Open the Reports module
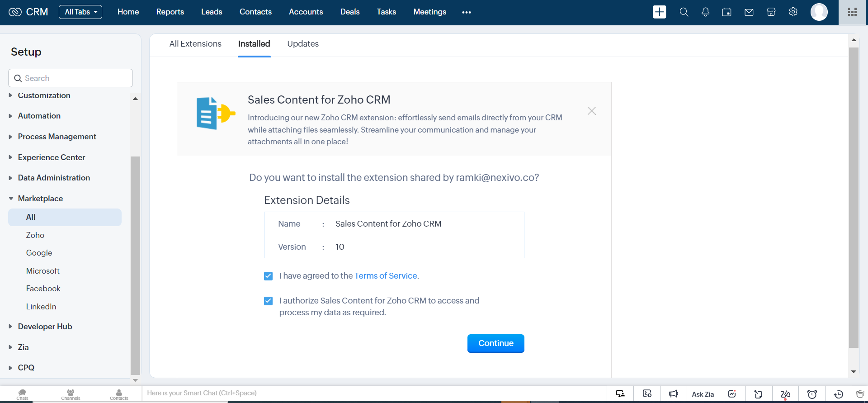The image size is (868, 403). (x=170, y=12)
